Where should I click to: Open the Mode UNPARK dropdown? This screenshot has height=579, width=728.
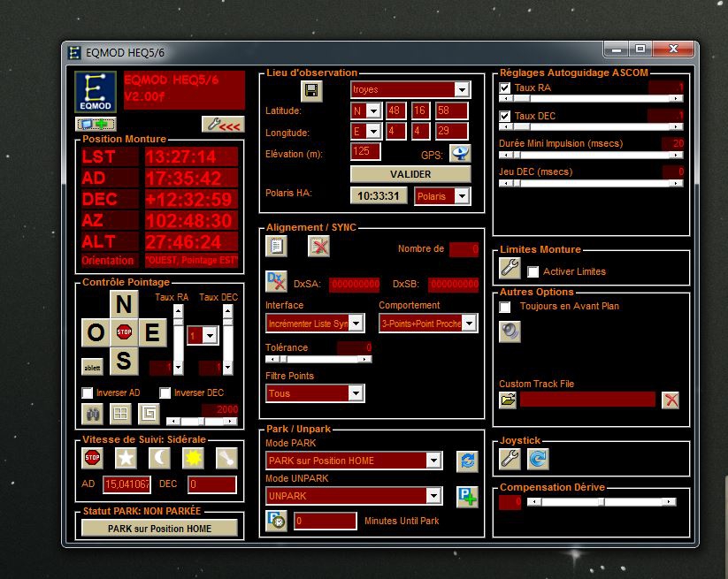[433, 496]
